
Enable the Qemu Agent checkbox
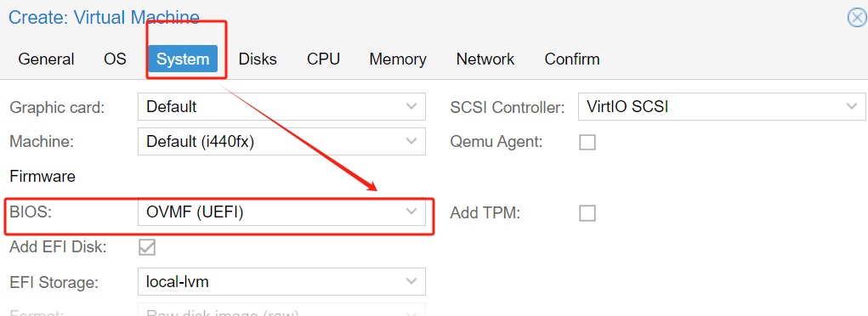coord(587,142)
